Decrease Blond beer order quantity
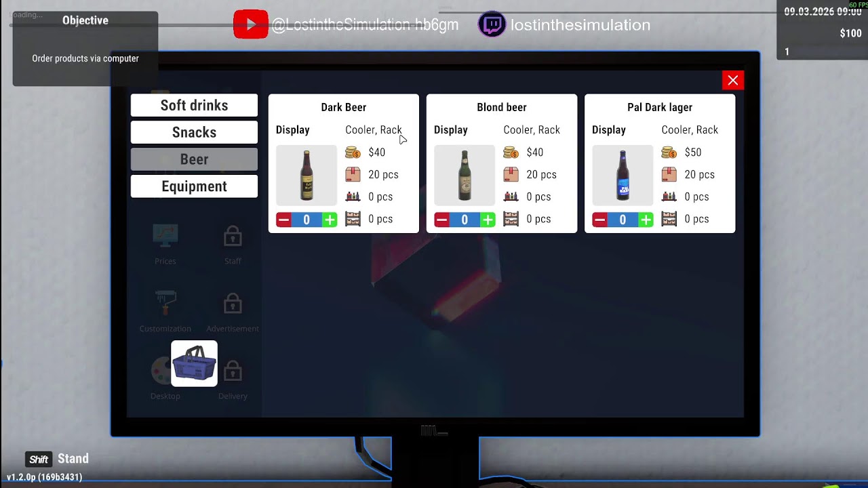 tap(442, 220)
